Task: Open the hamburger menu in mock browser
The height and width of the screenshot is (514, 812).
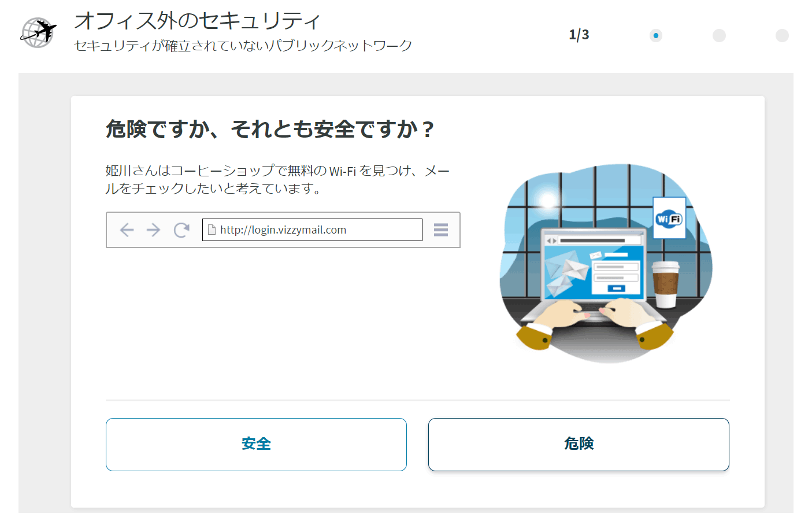Action: pyautogui.click(x=441, y=230)
